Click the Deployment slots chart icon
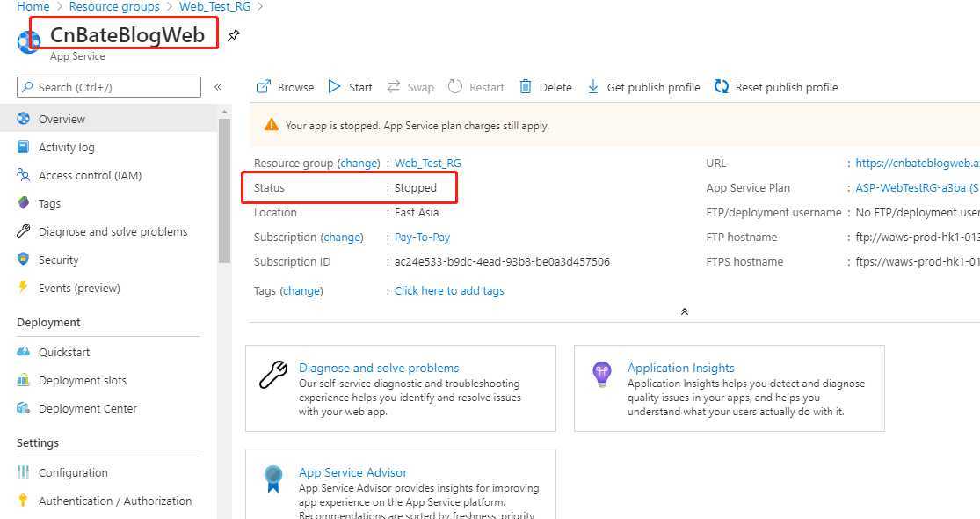 click(23, 380)
